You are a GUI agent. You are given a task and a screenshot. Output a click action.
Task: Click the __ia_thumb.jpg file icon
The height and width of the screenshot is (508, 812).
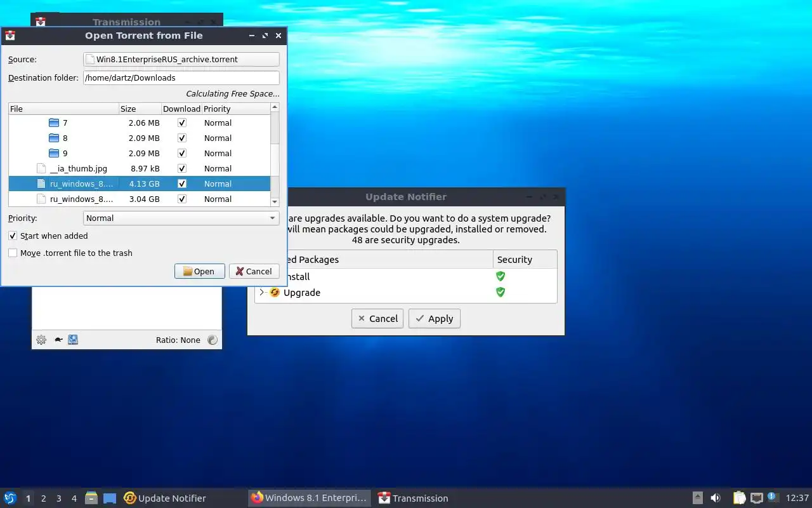coord(41,168)
